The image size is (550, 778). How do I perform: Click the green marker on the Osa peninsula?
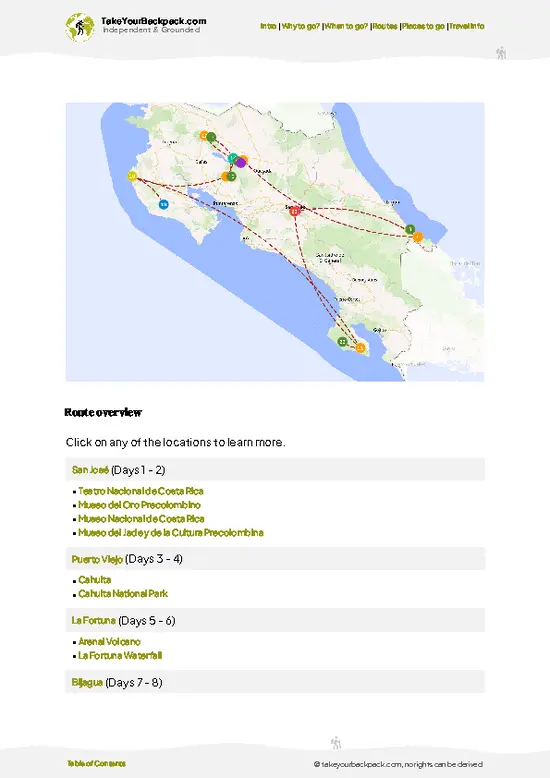pyautogui.click(x=343, y=341)
